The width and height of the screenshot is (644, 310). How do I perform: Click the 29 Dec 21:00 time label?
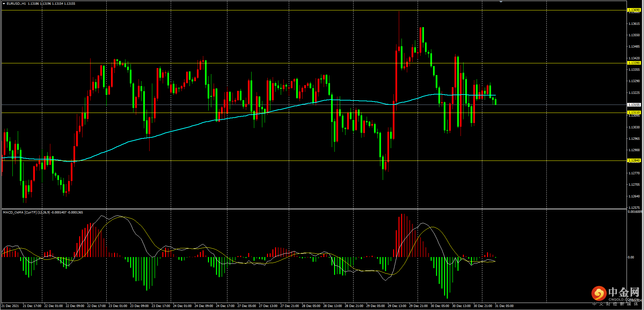[419, 306]
